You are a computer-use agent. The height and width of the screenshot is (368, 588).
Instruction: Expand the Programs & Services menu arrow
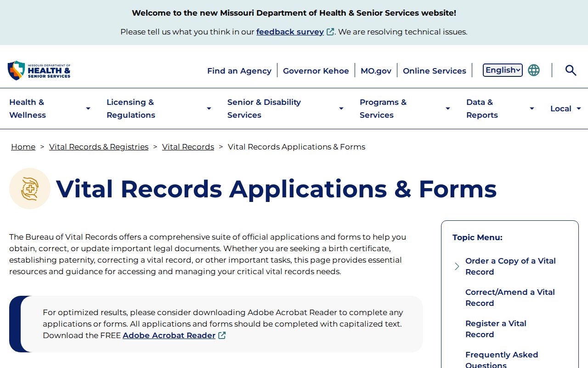[x=448, y=109]
